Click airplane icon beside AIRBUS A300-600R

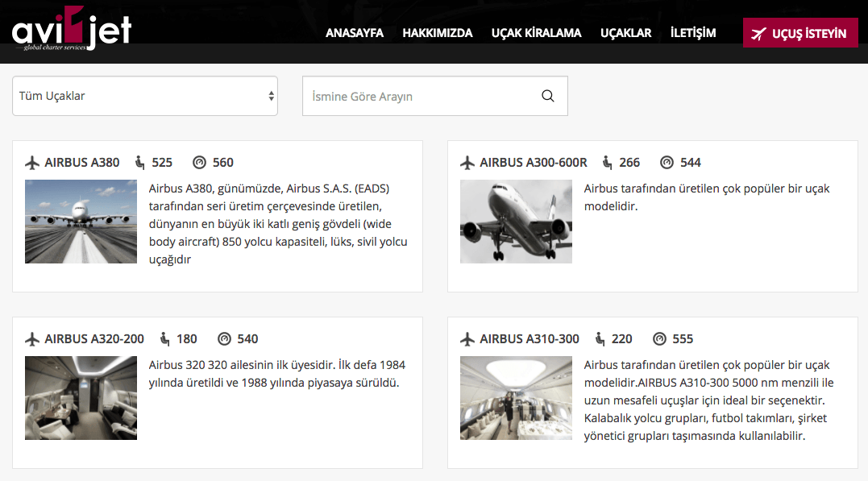click(x=467, y=163)
